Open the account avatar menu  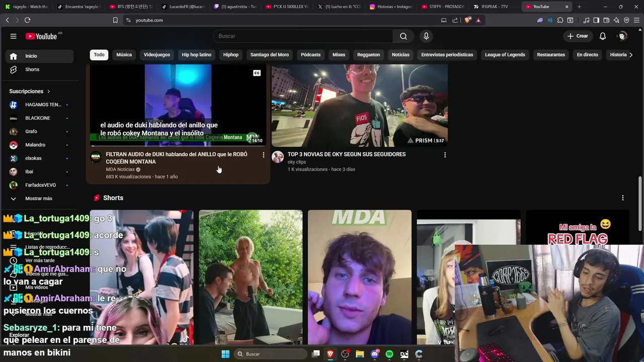coord(622,36)
